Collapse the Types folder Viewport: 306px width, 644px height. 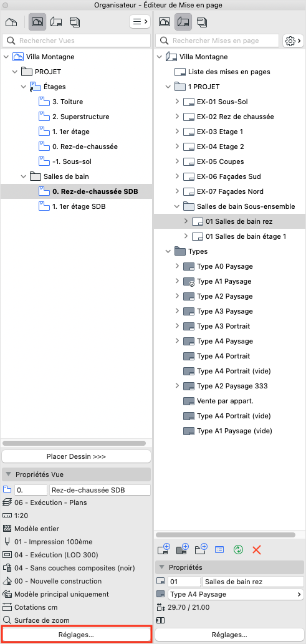pos(168,251)
